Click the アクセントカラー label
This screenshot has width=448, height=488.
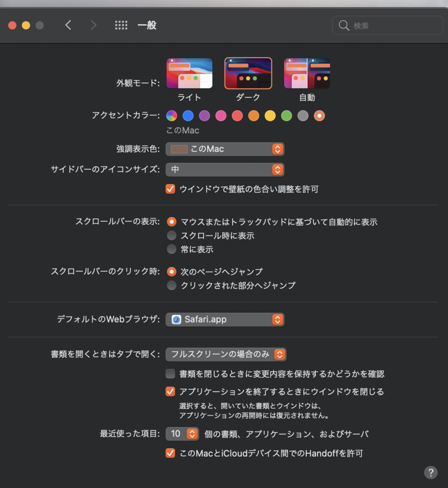(x=126, y=115)
